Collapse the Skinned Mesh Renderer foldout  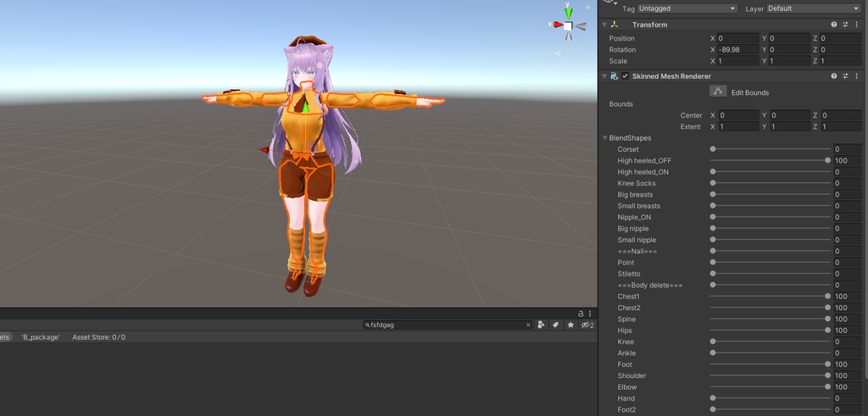tap(604, 76)
